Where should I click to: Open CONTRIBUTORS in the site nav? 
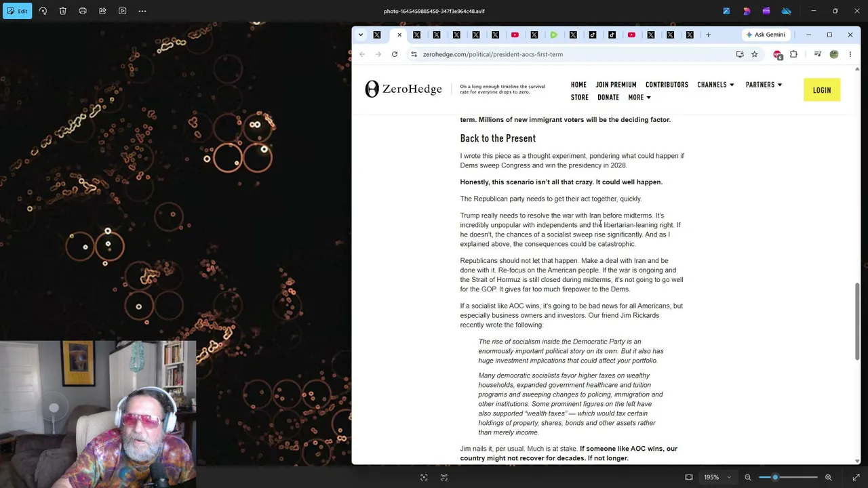[667, 85]
